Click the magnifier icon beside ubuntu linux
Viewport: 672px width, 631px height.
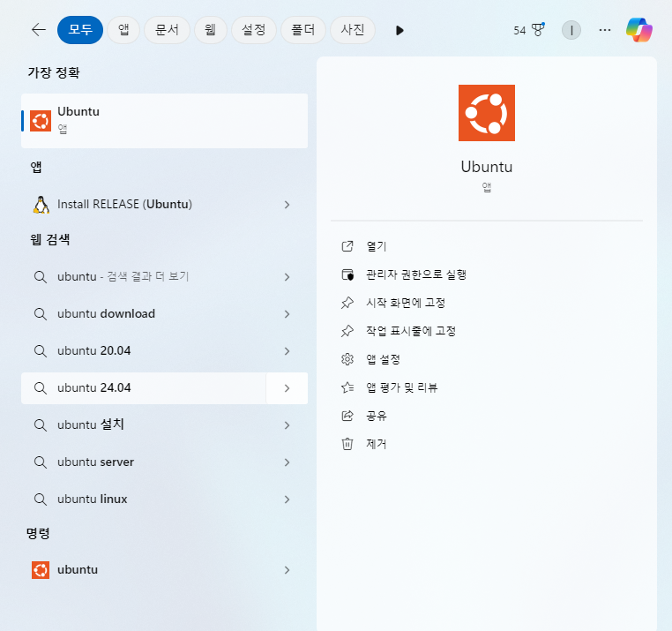pos(41,500)
